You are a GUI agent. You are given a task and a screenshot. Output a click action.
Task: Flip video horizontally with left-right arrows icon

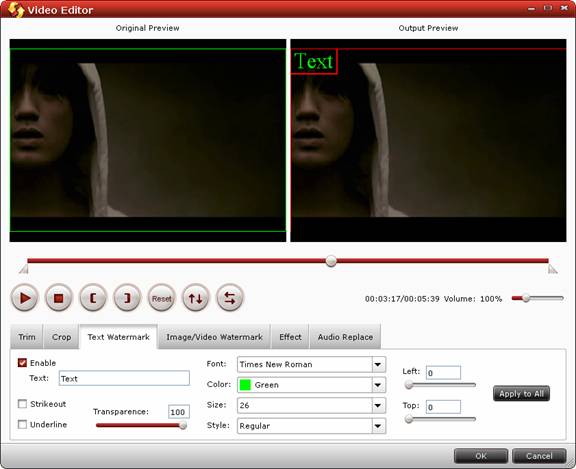pos(230,298)
